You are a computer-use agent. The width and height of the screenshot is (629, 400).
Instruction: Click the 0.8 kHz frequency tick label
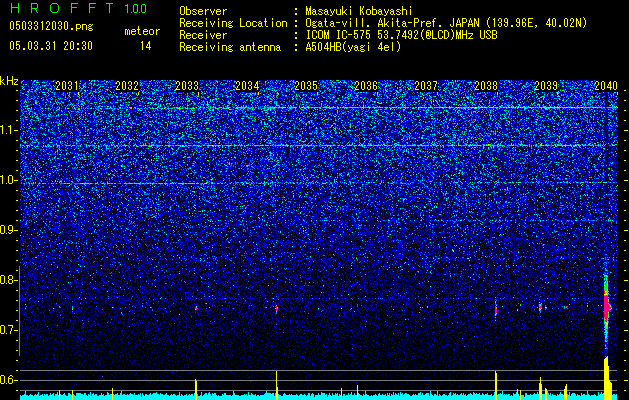coord(8,280)
